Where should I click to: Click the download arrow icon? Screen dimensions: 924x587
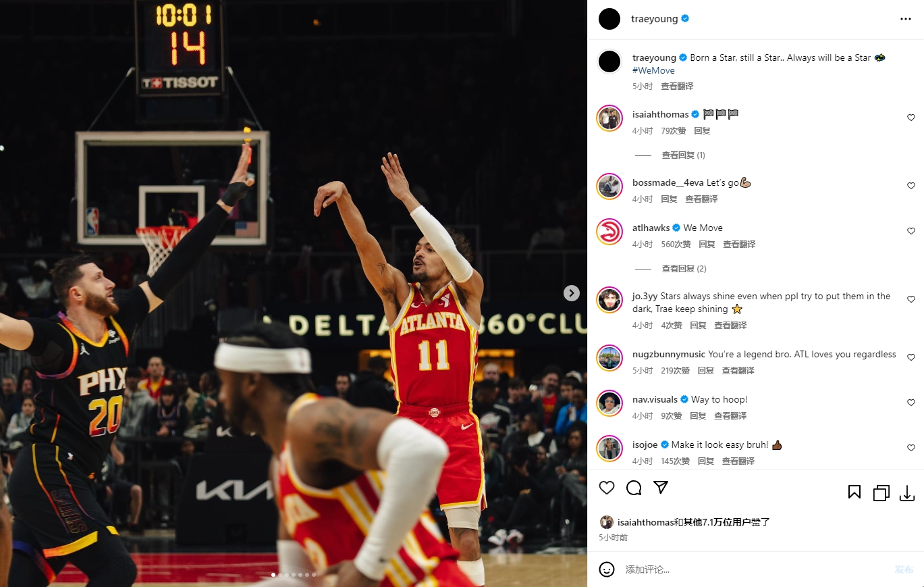click(907, 493)
